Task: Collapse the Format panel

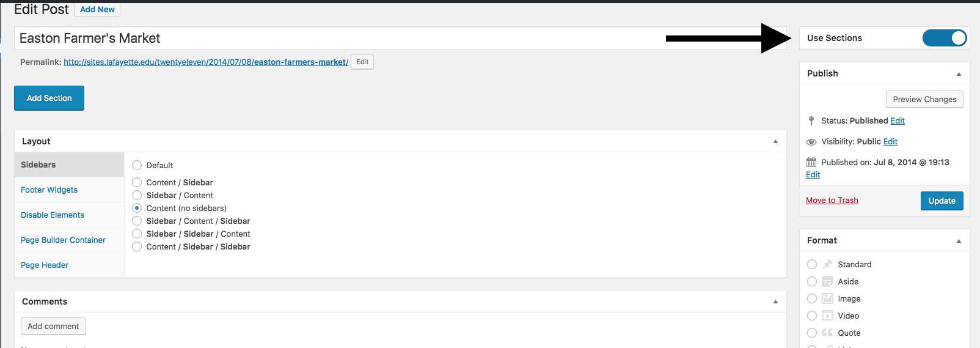Action: (x=959, y=241)
